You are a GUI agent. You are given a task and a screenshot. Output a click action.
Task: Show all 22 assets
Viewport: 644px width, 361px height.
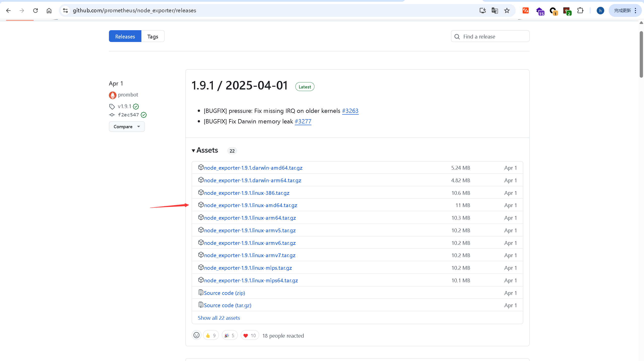coord(219,318)
